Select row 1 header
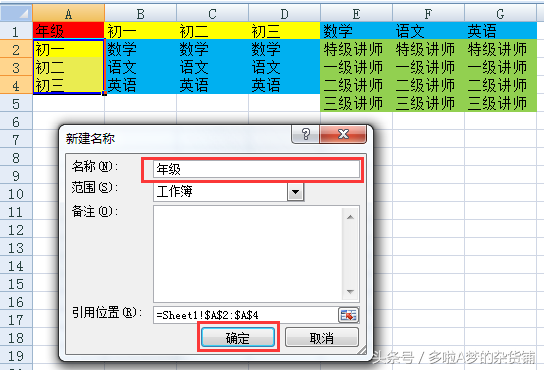This screenshot has height=370, width=544. point(16,31)
